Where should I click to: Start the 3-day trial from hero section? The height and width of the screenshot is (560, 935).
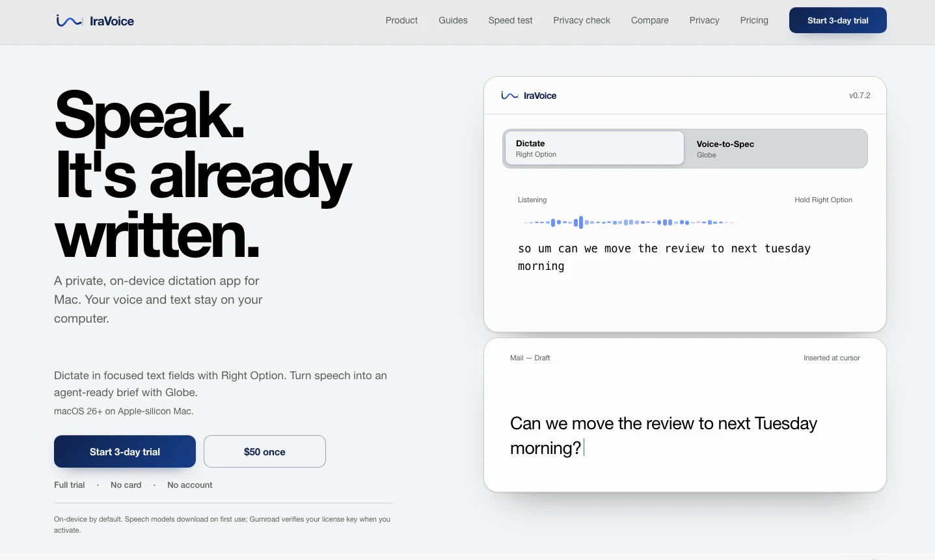(x=125, y=451)
